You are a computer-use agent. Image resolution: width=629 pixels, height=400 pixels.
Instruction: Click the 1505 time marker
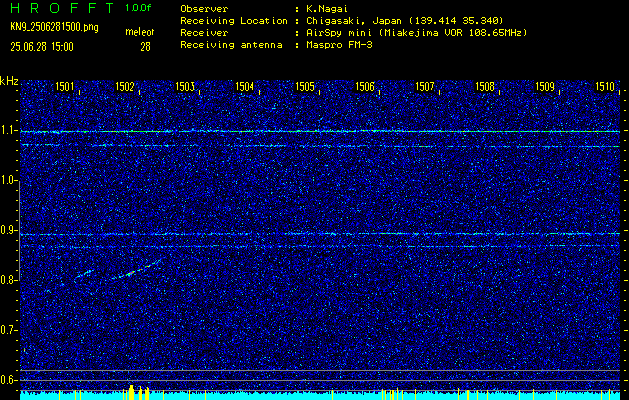click(305, 86)
